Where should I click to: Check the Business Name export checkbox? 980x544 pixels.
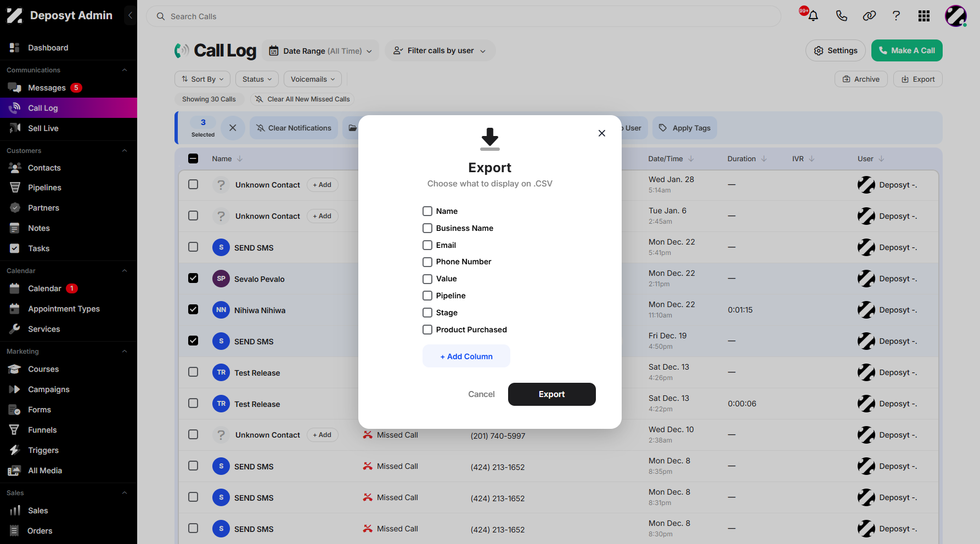click(x=427, y=228)
